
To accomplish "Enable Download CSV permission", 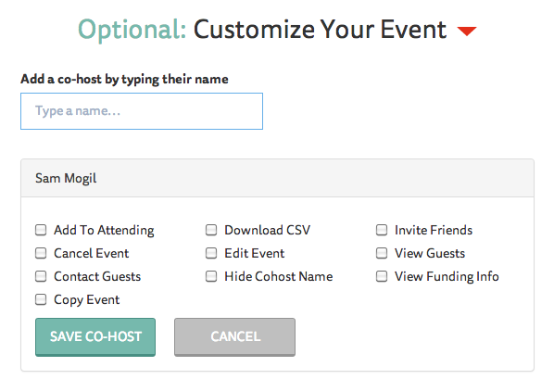I will pos(211,230).
